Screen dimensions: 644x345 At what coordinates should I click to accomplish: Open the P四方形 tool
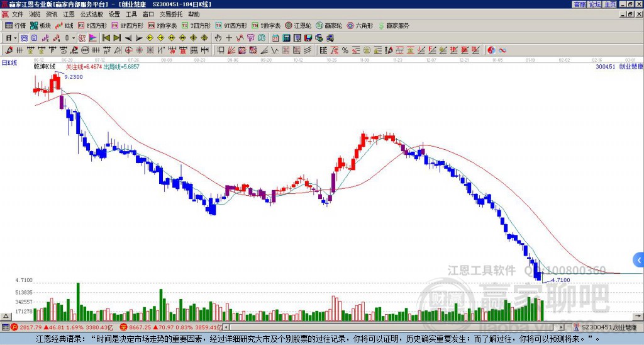(92, 25)
